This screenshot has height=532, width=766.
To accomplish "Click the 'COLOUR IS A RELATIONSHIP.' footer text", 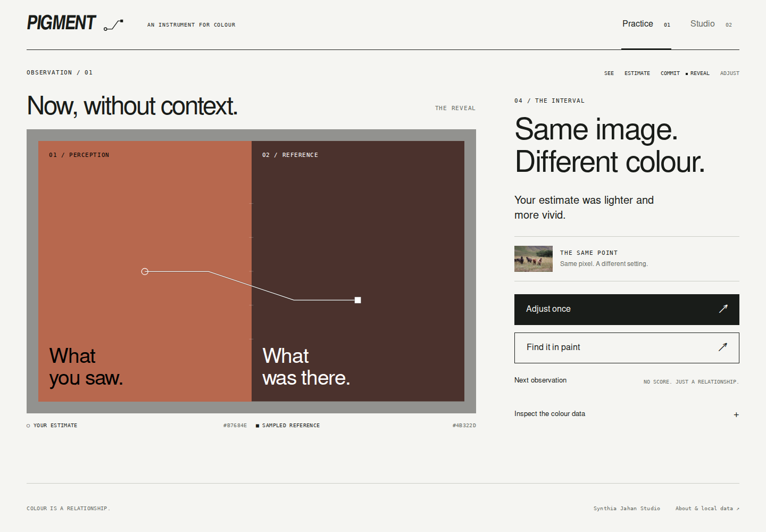I will [69, 509].
